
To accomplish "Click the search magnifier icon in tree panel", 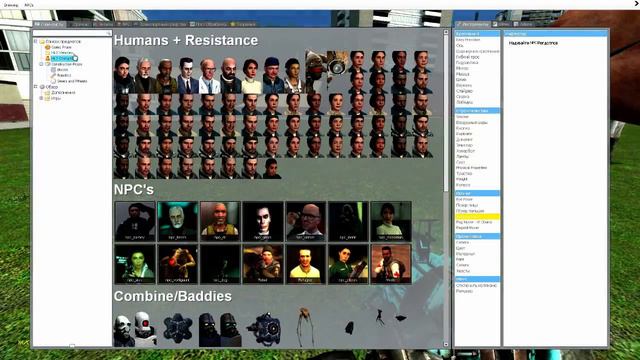I will [x=109, y=33].
